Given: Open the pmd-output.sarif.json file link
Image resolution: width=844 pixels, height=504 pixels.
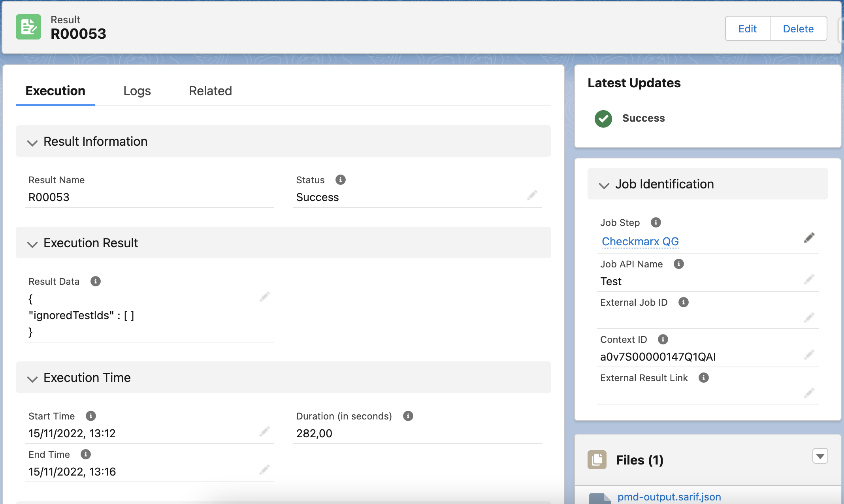Looking at the screenshot, I should pyautogui.click(x=669, y=496).
